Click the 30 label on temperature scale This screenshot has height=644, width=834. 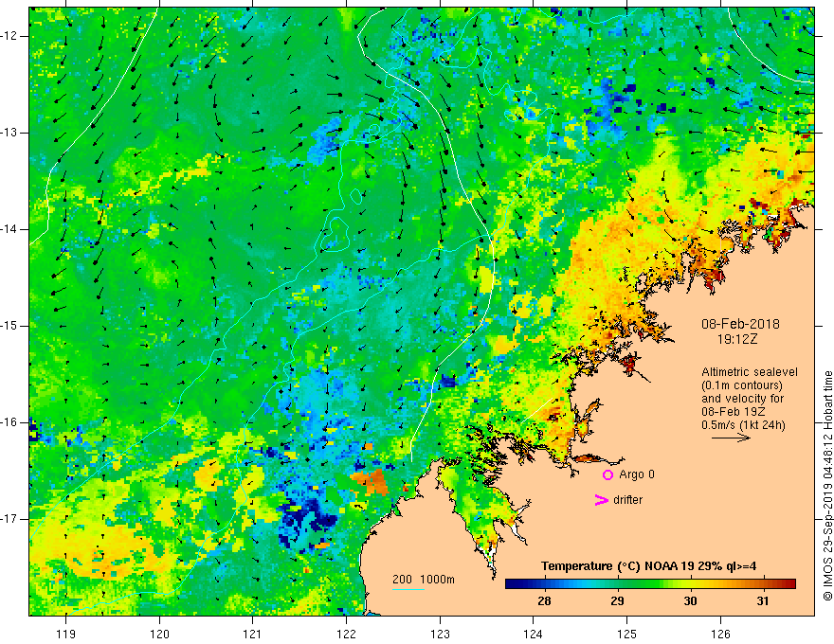click(x=690, y=601)
